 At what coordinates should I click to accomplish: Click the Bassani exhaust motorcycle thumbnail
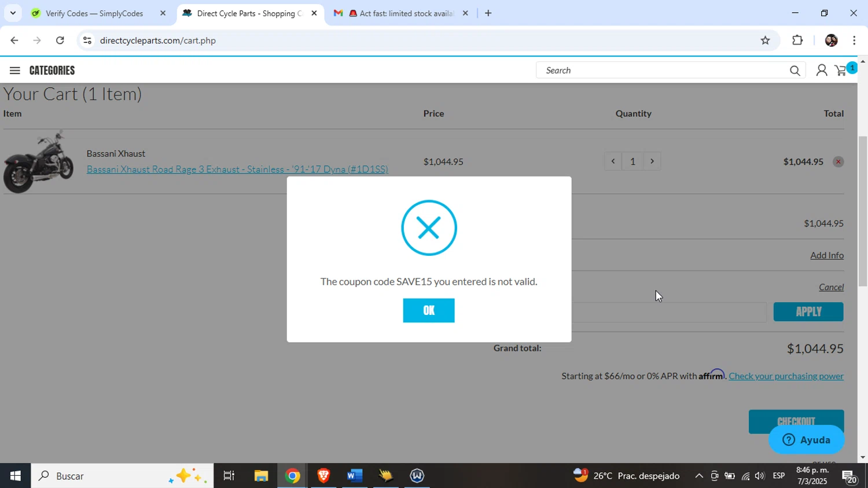click(38, 162)
